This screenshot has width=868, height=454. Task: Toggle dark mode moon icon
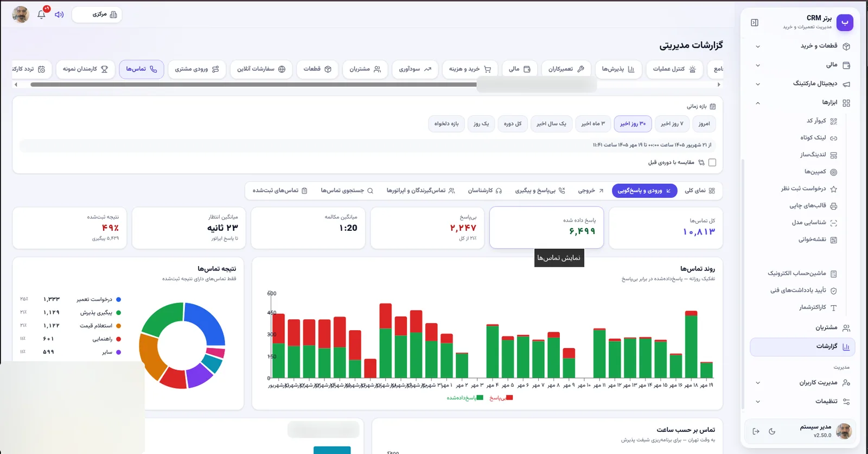(772, 431)
